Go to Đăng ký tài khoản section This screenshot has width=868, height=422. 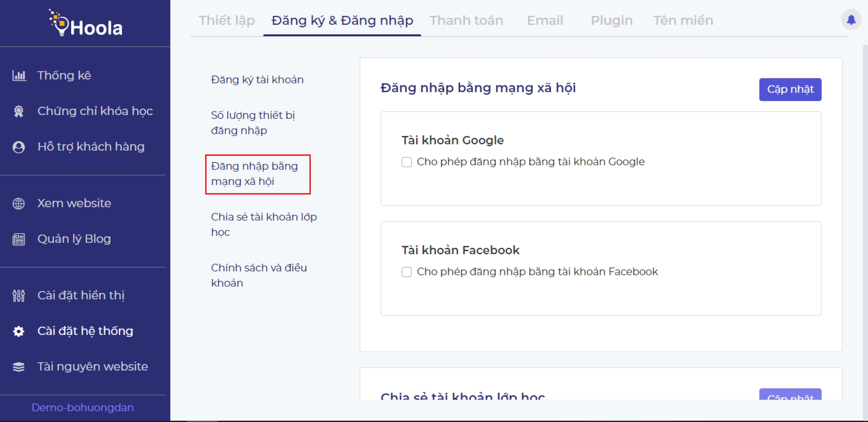257,80
